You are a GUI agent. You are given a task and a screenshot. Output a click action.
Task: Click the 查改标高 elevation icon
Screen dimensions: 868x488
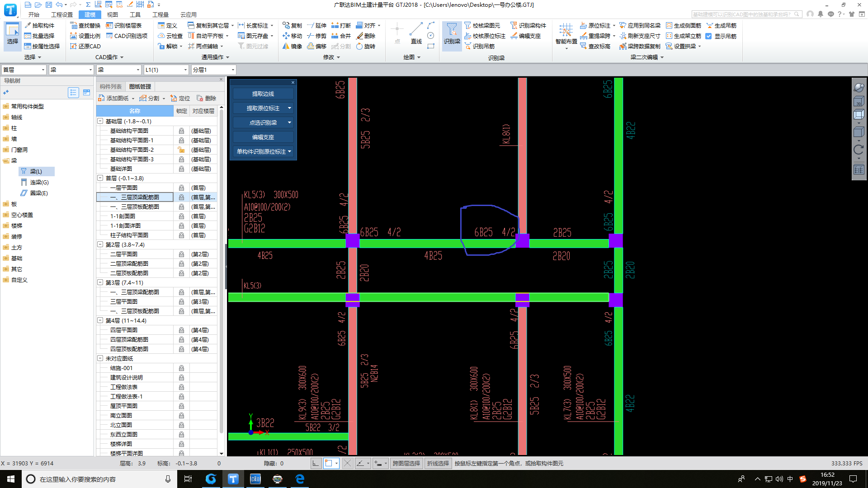(584, 47)
